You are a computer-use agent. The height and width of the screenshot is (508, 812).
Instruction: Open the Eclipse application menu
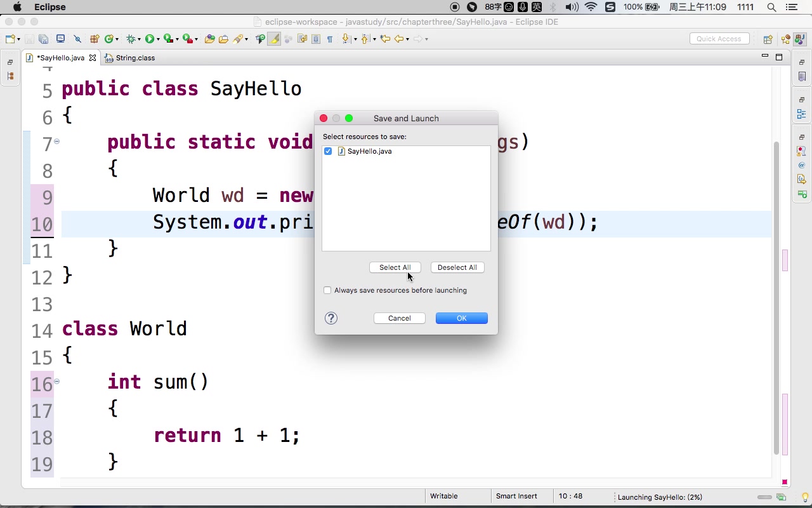(49, 7)
